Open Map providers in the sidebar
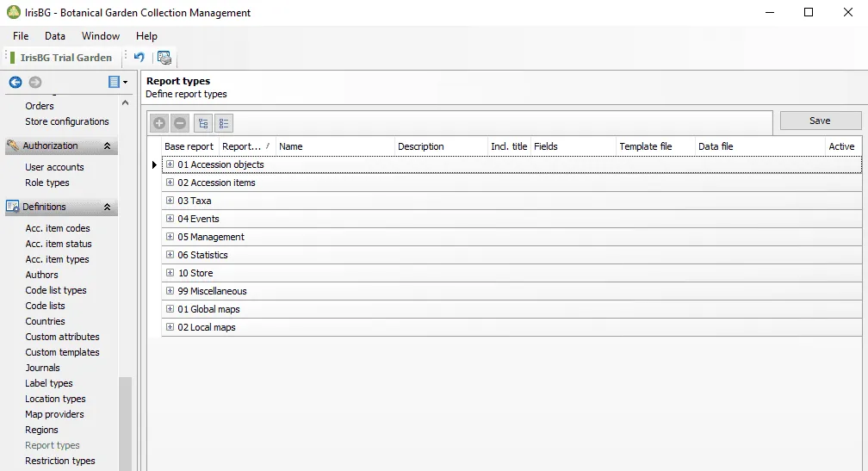The image size is (868, 471). pos(54,414)
